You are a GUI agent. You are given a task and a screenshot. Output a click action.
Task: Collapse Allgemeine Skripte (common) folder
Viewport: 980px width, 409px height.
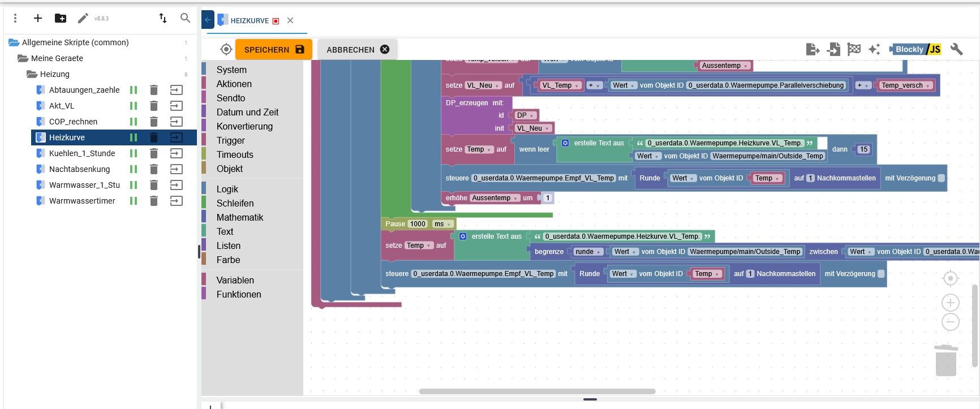[x=14, y=42]
